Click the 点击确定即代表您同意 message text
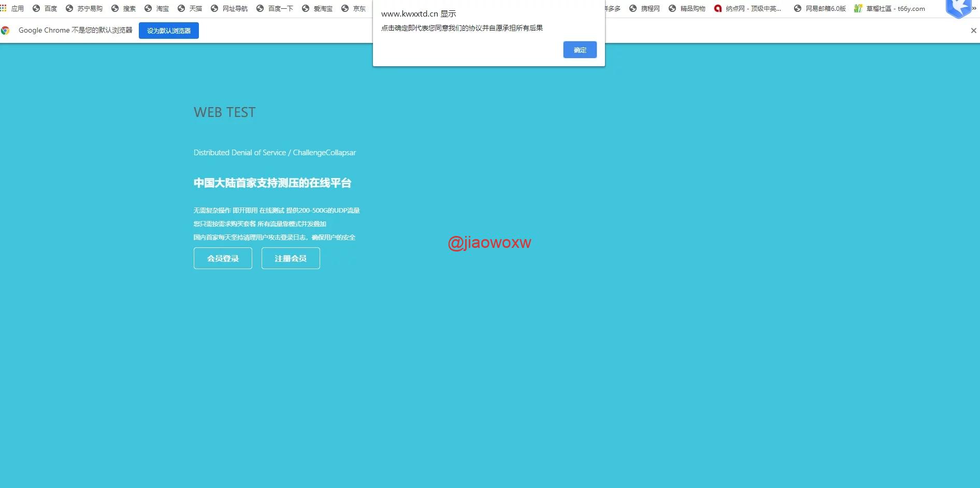This screenshot has width=980, height=488. 462,28
